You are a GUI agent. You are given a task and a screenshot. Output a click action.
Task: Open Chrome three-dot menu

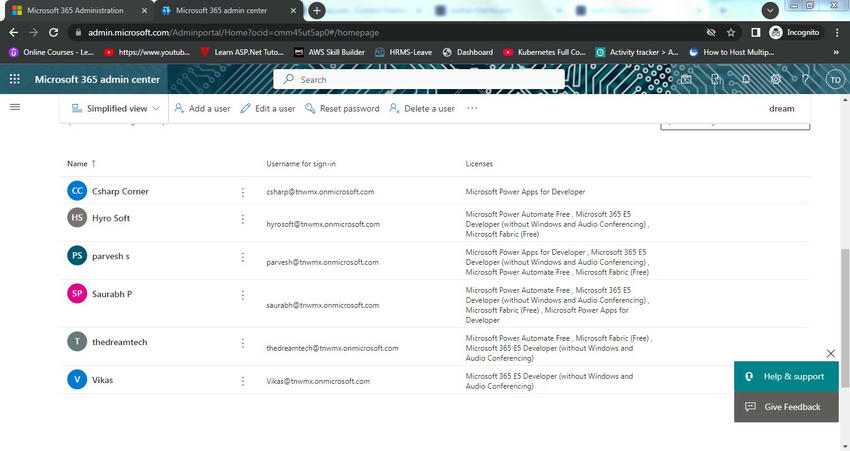click(837, 33)
